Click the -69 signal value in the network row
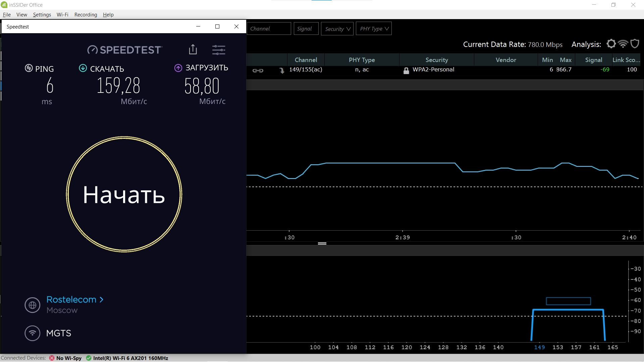Viewport: 644px width, 362px height. 605,69
